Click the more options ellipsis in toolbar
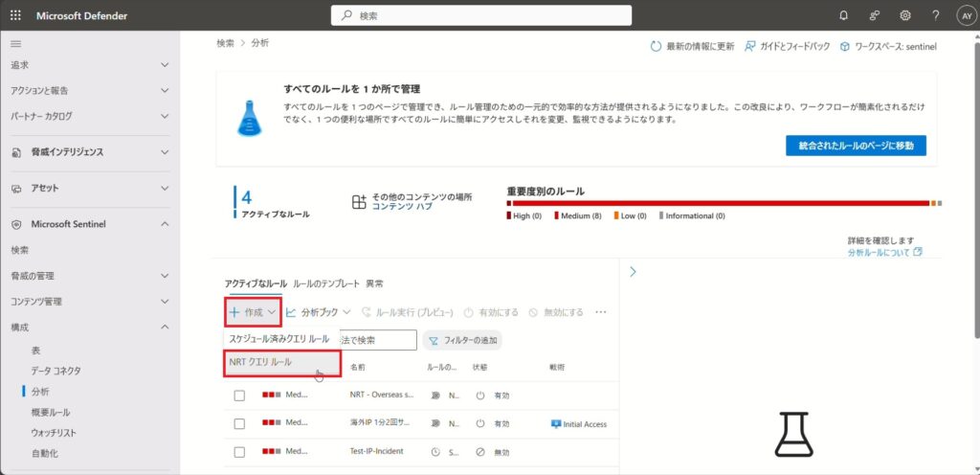Screen dimensions: 980x475 tap(601, 312)
